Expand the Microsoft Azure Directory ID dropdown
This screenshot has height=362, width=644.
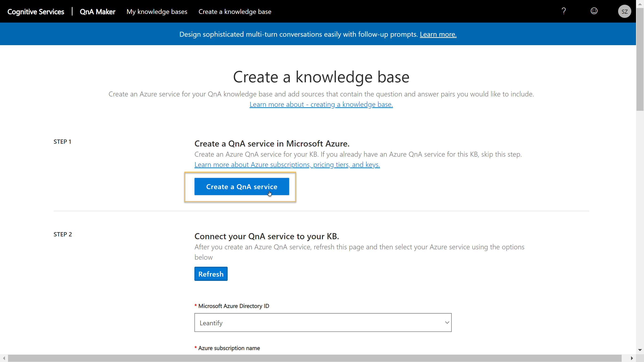pyautogui.click(x=447, y=322)
